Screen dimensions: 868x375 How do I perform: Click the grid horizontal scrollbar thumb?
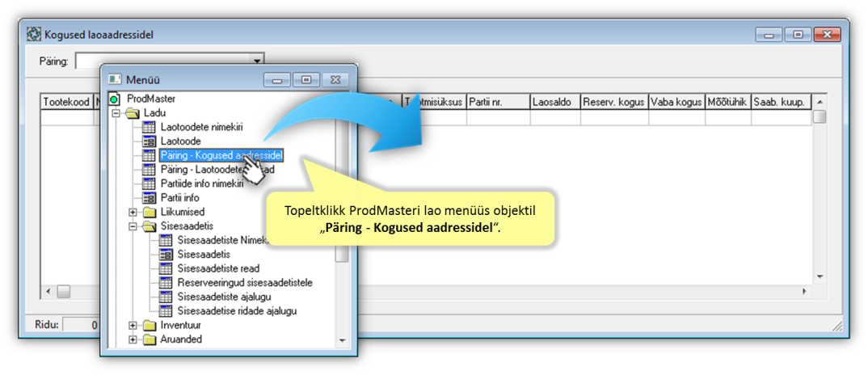64,291
